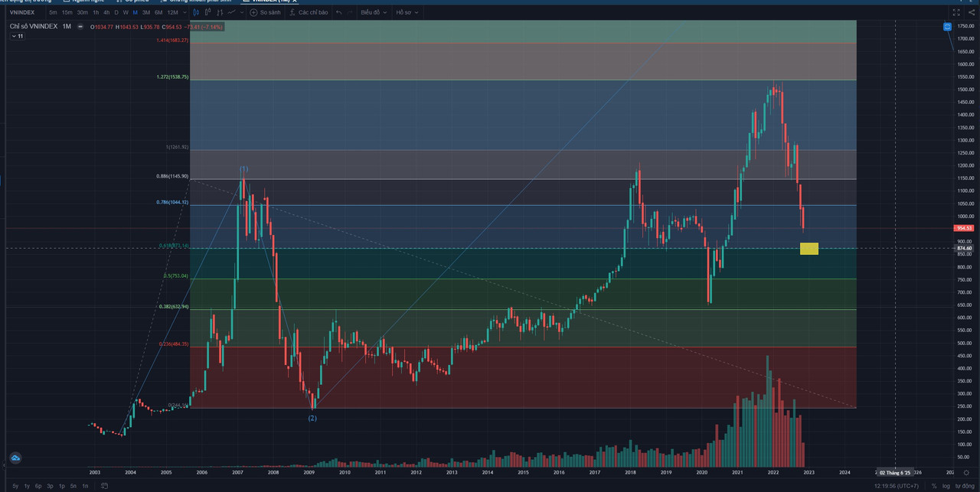Click the Fibonacci 1.272(1538.75) level label
The height and width of the screenshot is (492, 980).
172,77
